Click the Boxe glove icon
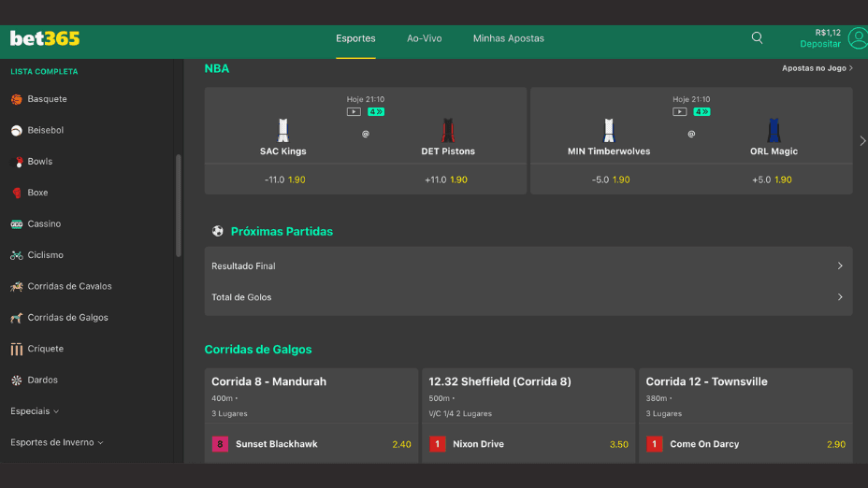Screen dimensions: 868x488 [17, 193]
